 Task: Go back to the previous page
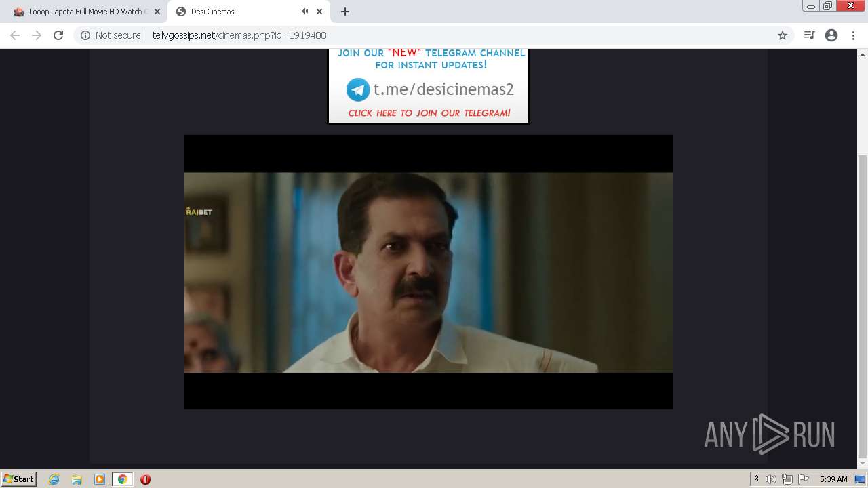click(x=15, y=35)
